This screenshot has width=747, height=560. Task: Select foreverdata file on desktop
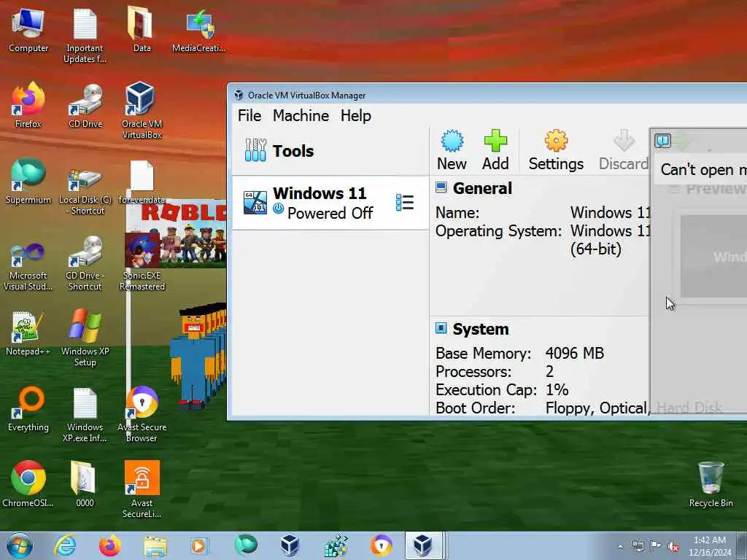[142, 182]
